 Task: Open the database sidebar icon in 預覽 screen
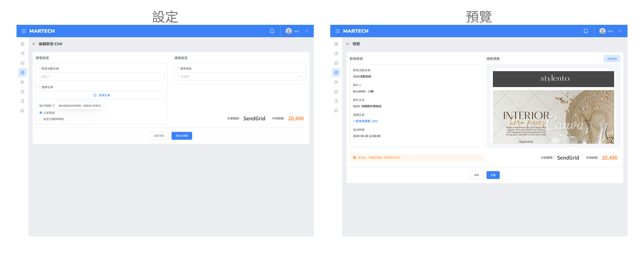[336, 63]
